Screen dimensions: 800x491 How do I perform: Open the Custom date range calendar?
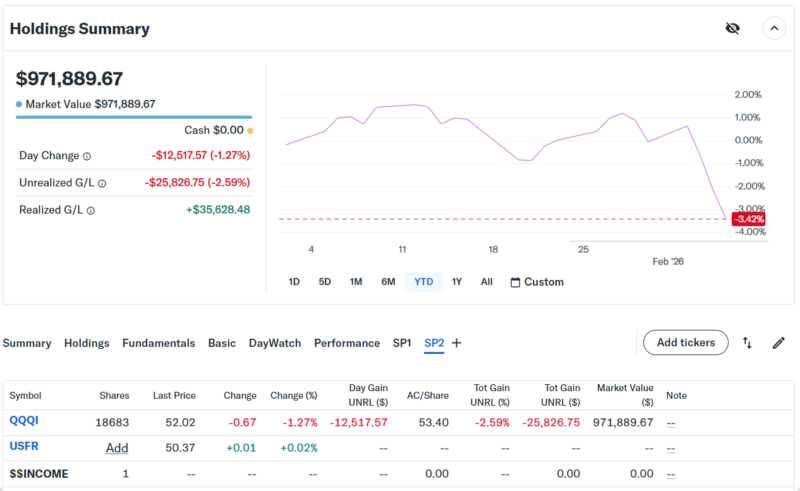(537, 282)
